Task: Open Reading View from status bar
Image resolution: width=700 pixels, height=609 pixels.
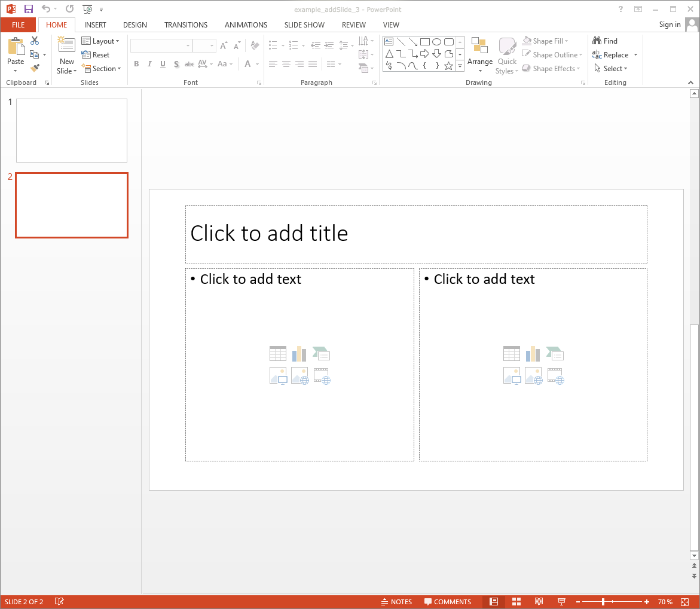Action: pos(539,602)
